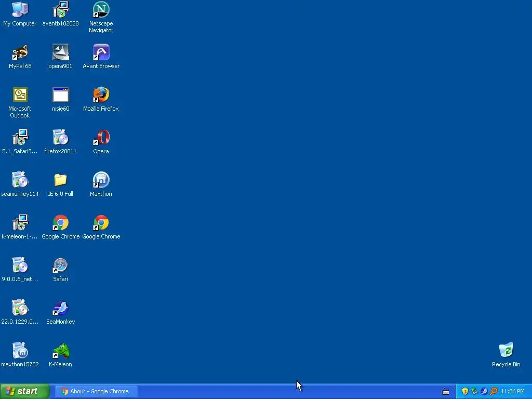Switch to About - Google Chrome taskbar button

pyautogui.click(x=96, y=391)
